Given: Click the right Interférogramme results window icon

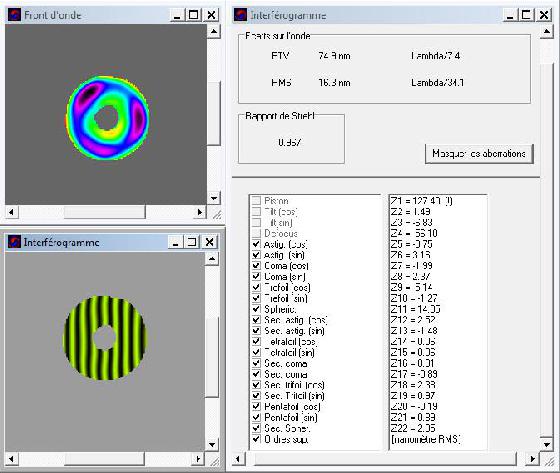Looking at the screenshot, I should click(x=240, y=15).
